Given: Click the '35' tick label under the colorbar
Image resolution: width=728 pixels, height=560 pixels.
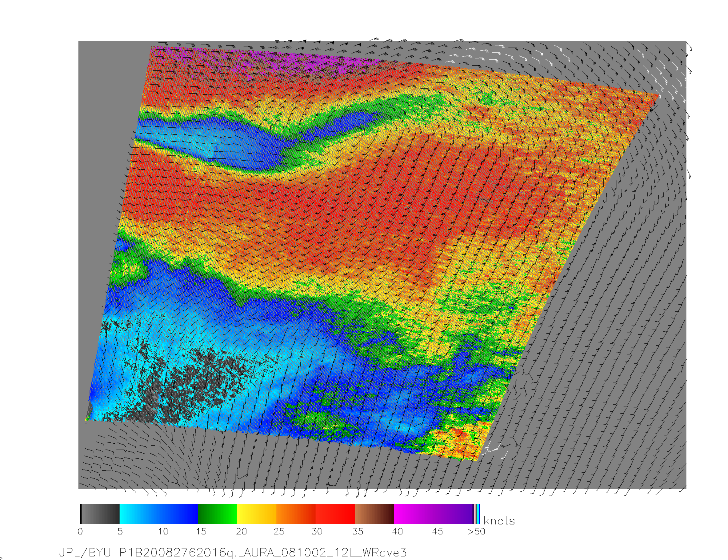Looking at the screenshot, I should click(358, 532).
